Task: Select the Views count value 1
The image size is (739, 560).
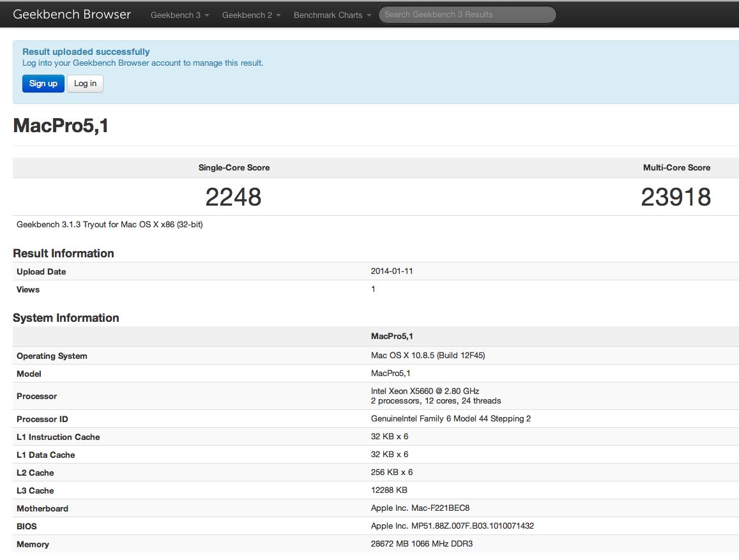Action: pos(373,289)
